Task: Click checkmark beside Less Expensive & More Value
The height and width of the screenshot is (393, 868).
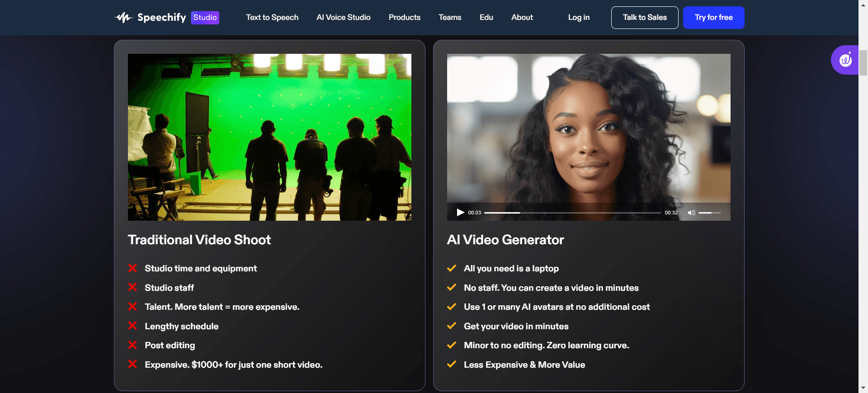Action: (451, 364)
